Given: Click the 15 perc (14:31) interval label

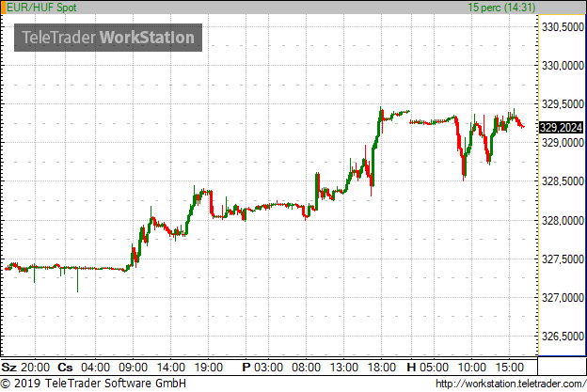Looking at the screenshot, I should point(501,8).
